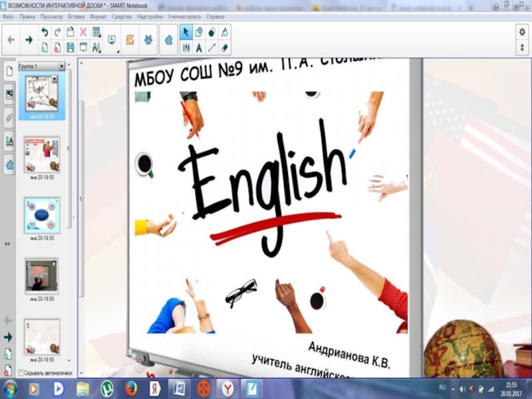This screenshot has width=532, height=399.
Task: Save the file with floppy icon
Action: pos(70,47)
